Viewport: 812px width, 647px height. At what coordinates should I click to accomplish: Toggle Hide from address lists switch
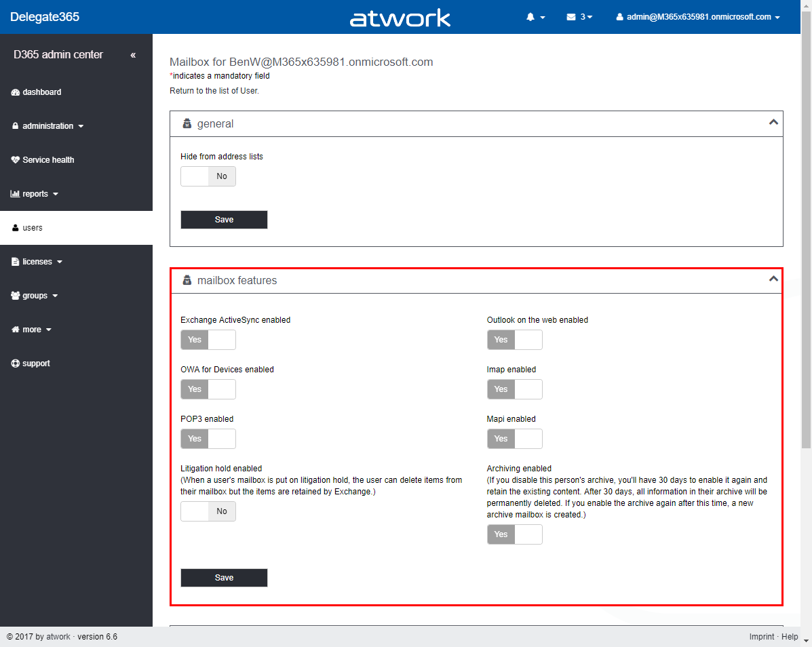[208, 176]
